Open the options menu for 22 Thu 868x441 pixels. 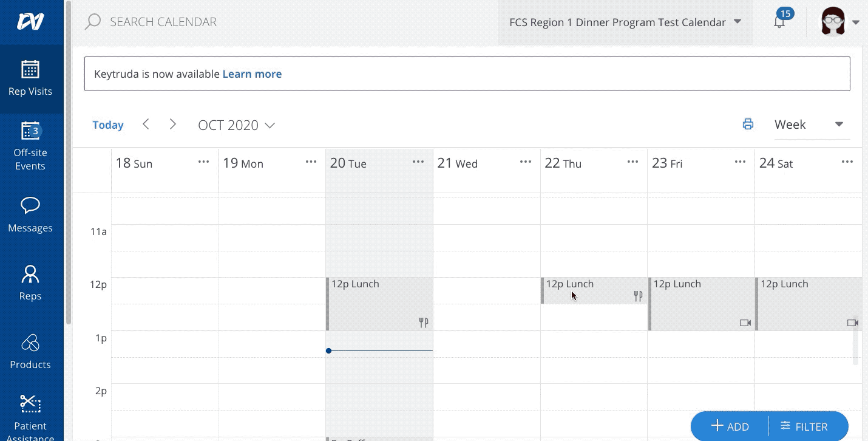(x=632, y=161)
